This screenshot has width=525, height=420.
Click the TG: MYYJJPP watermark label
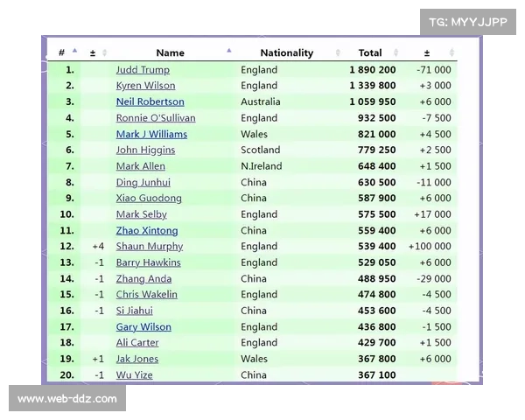[467, 23]
